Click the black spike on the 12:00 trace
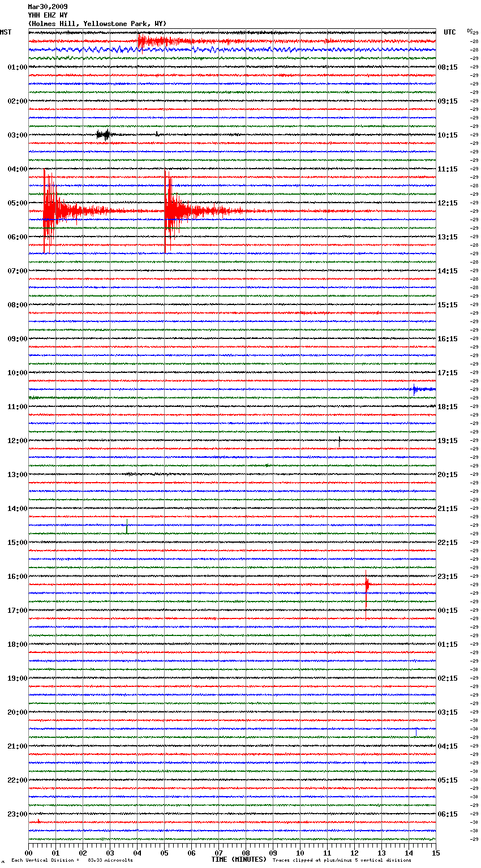This screenshot has width=481, height=868. click(340, 441)
